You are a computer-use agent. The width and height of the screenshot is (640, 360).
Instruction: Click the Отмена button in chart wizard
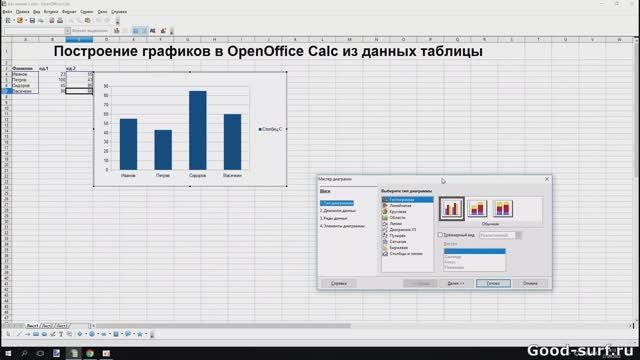(x=530, y=283)
